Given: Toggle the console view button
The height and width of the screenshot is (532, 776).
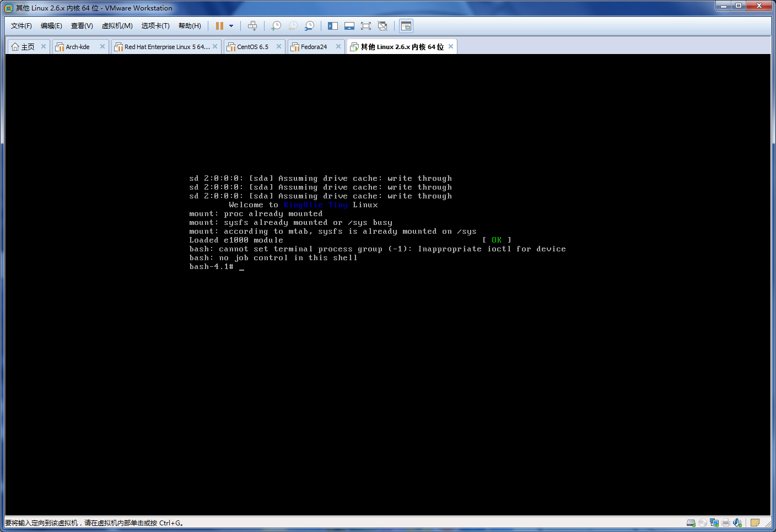Looking at the screenshot, I should [x=406, y=26].
